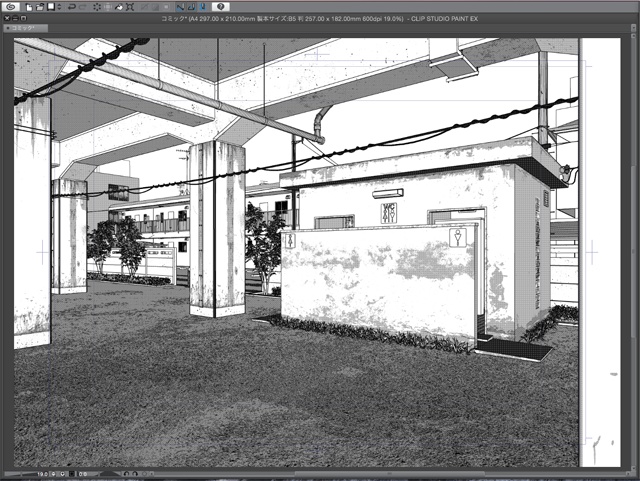Toggle Snap to Grid
This screenshot has height=481, width=640.
coord(202,7)
